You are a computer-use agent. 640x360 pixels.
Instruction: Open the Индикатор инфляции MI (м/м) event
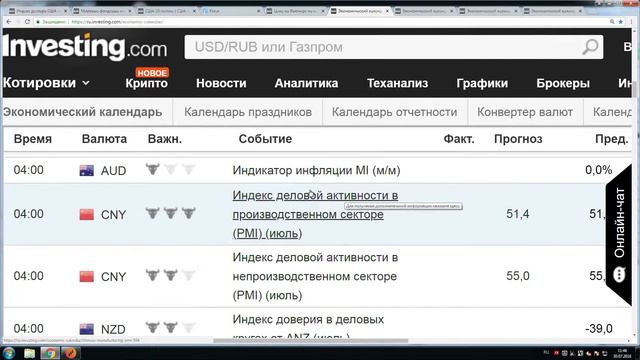[x=316, y=170]
